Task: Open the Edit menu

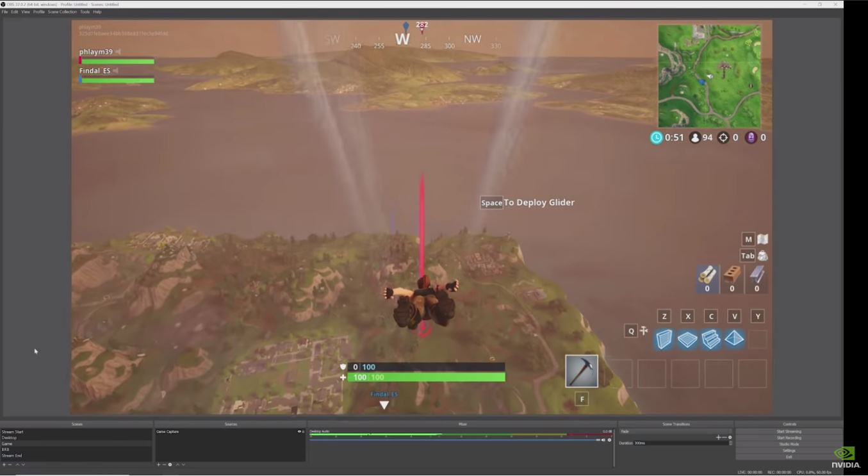Action: [x=14, y=12]
